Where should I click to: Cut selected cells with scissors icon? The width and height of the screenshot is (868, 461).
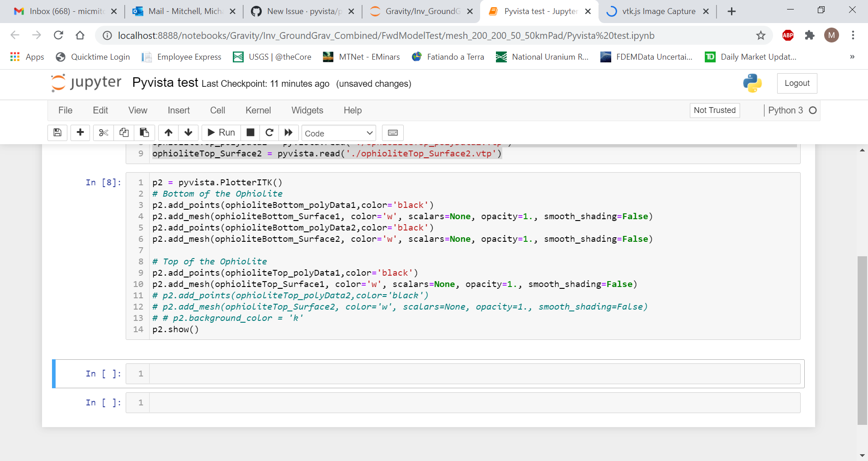[104, 132]
